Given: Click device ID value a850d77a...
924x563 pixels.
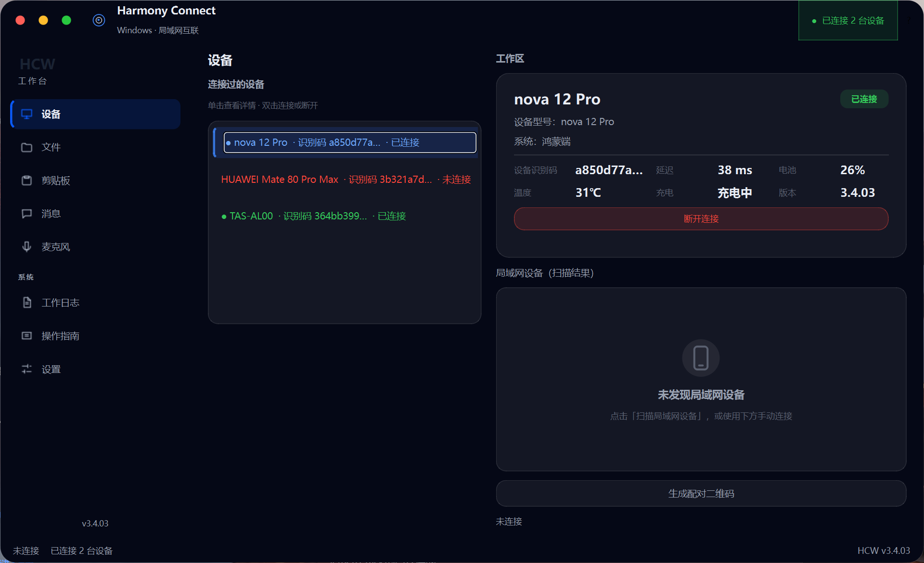Looking at the screenshot, I should 609,170.
